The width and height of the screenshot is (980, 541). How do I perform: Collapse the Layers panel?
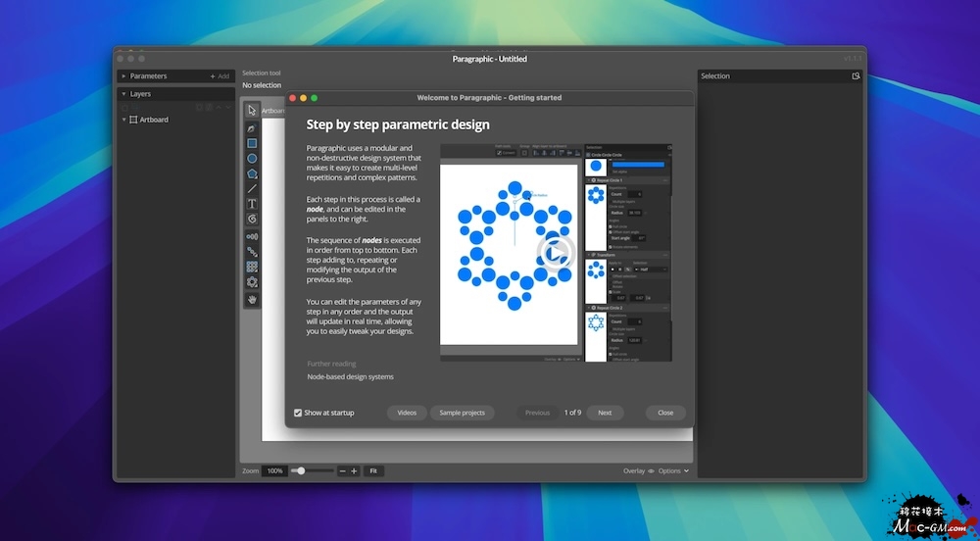point(123,94)
